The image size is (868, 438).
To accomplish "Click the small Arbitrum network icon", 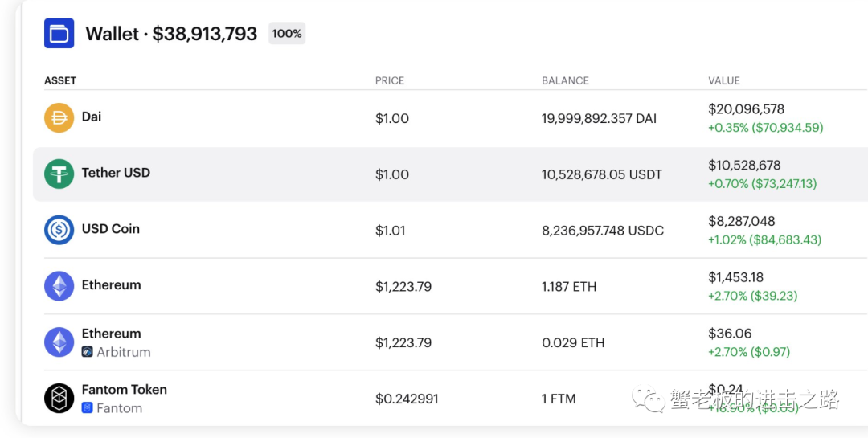I will click(x=88, y=352).
